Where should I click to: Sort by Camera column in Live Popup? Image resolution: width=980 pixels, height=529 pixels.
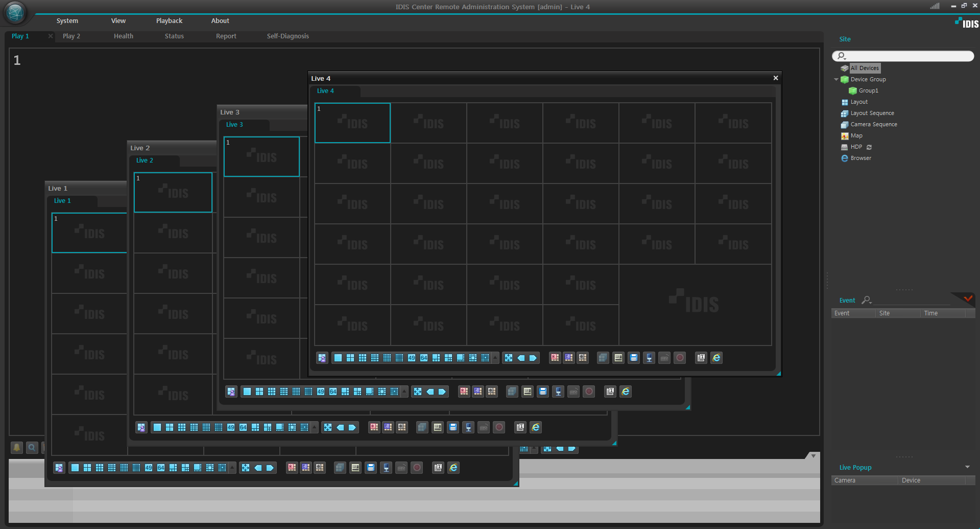pyautogui.click(x=864, y=480)
